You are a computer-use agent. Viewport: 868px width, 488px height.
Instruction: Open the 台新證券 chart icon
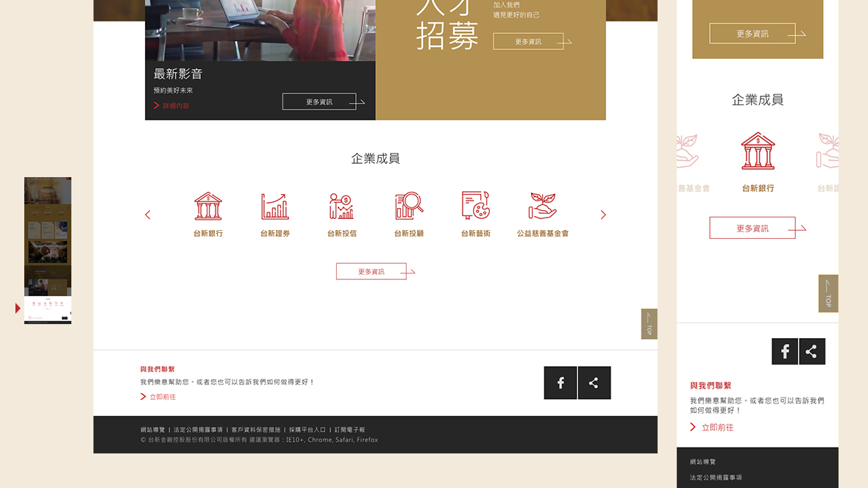pos(275,207)
